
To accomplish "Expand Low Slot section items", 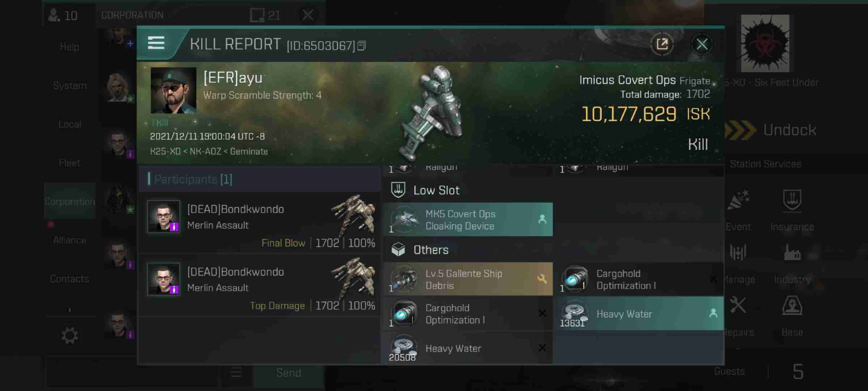I will [436, 190].
